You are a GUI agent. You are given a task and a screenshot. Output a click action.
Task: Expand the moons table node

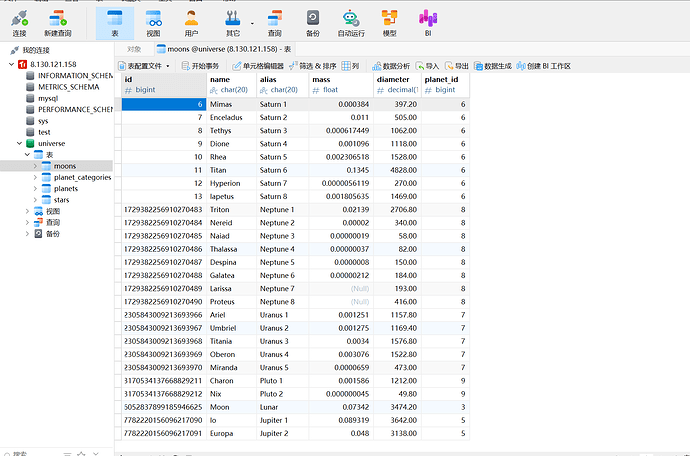[35, 166]
